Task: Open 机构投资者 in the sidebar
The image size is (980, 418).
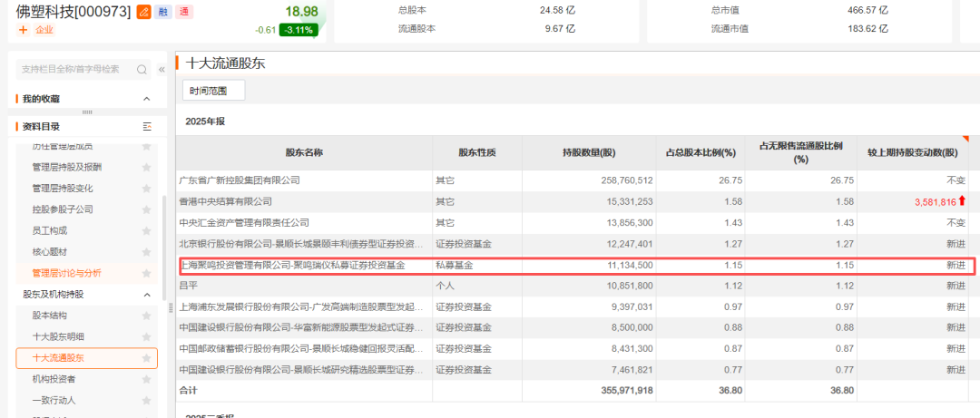Action: [54, 379]
